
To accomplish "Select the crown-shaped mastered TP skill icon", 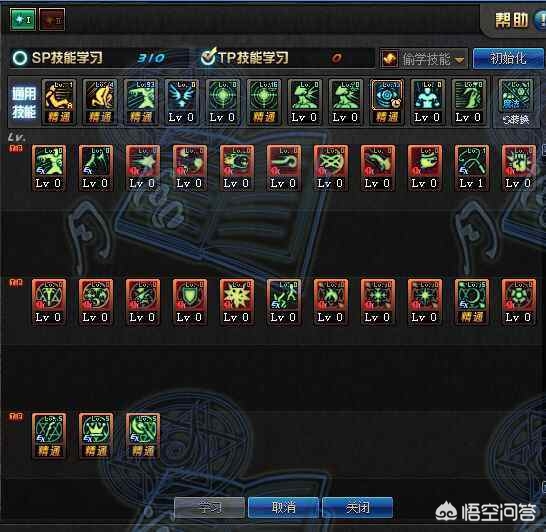I will point(96,436).
